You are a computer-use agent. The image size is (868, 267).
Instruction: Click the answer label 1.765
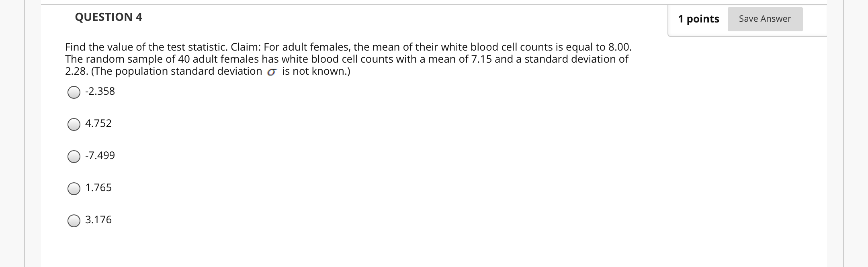[x=98, y=188]
